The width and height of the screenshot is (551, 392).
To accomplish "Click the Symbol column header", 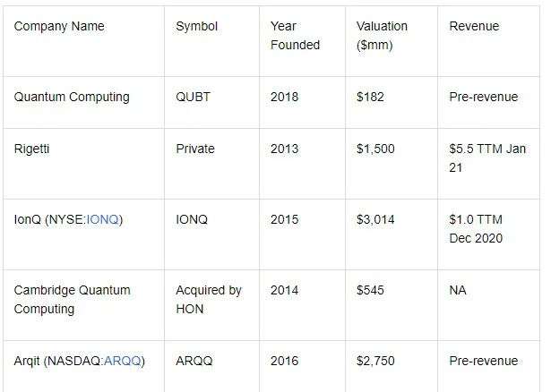I will pyautogui.click(x=197, y=26).
